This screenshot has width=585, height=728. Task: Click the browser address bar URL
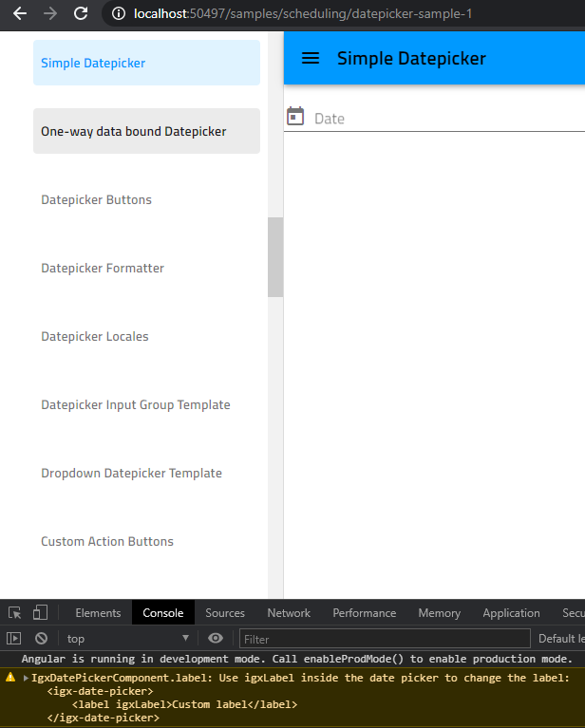click(303, 14)
